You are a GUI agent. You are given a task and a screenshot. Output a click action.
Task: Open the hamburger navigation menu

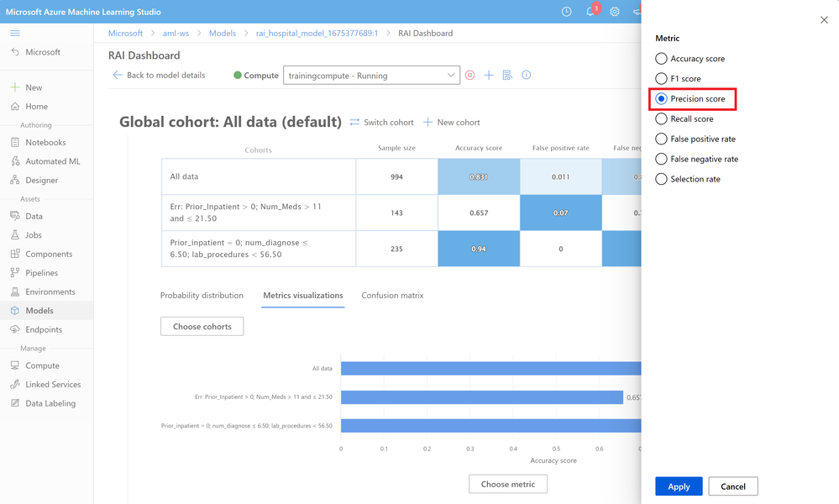click(15, 33)
